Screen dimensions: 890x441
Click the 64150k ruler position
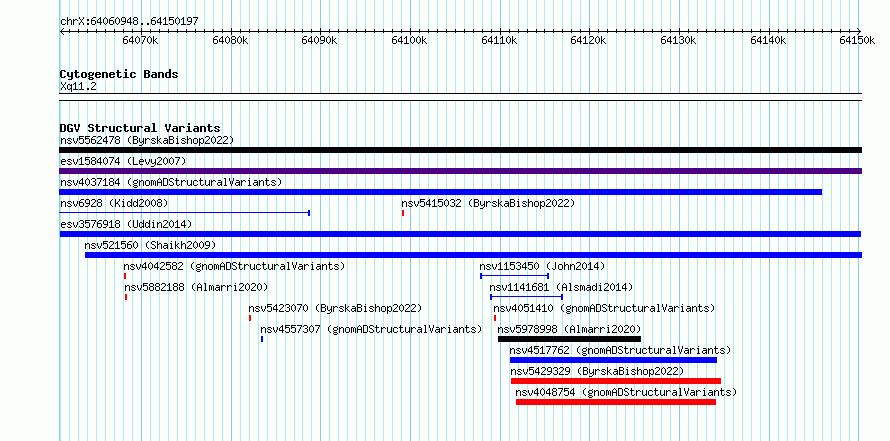[858, 41]
